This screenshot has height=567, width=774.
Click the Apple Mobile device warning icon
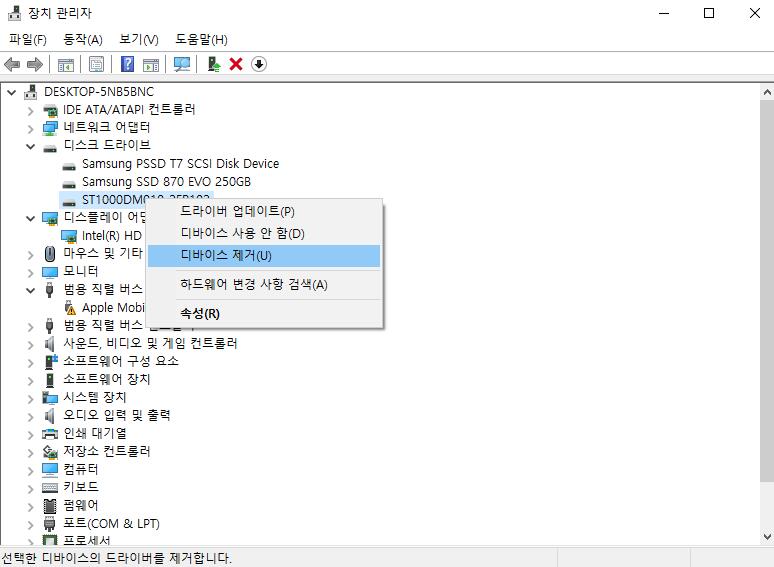[x=70, y=308]
